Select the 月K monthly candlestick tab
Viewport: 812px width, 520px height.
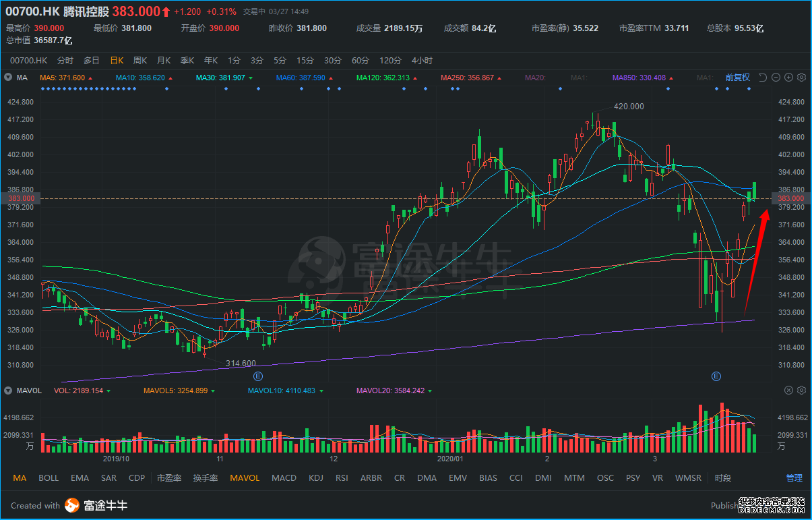click(164, 60)
